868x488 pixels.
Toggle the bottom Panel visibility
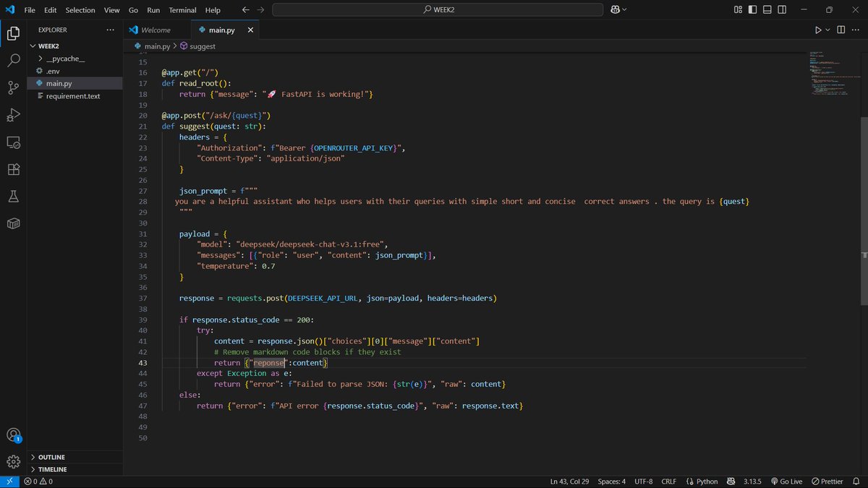[769, 9]
